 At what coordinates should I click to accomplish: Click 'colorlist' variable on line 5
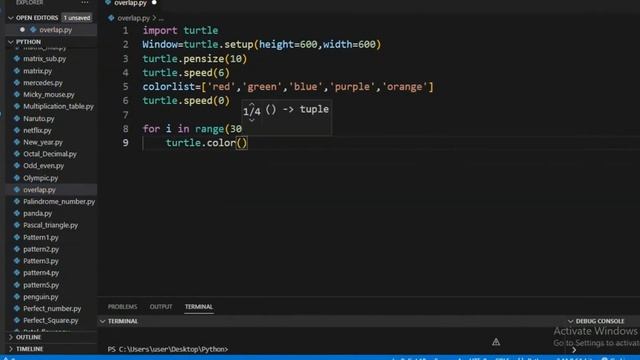[169, 87]
